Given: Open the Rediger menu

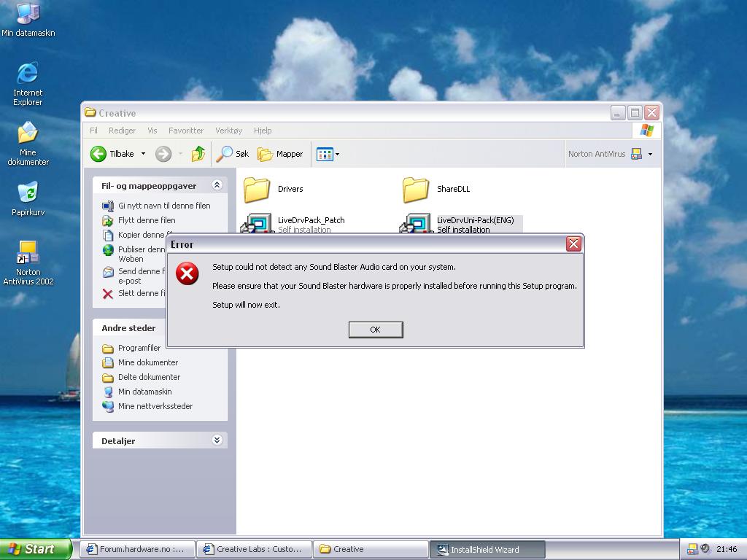Looking at the screenshot, I should (x=122, y=131).
